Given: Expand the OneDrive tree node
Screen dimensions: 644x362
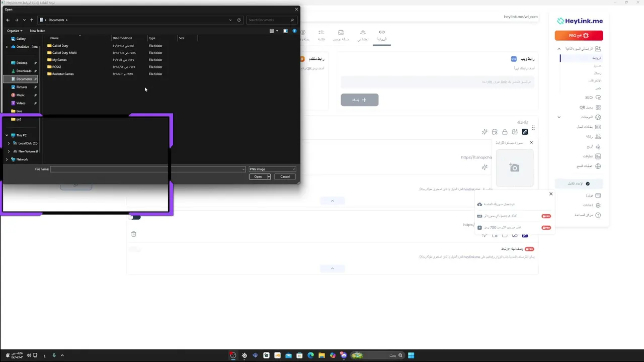Looking at the screenshot, I should pyautogui.click(x=7, y=47).
